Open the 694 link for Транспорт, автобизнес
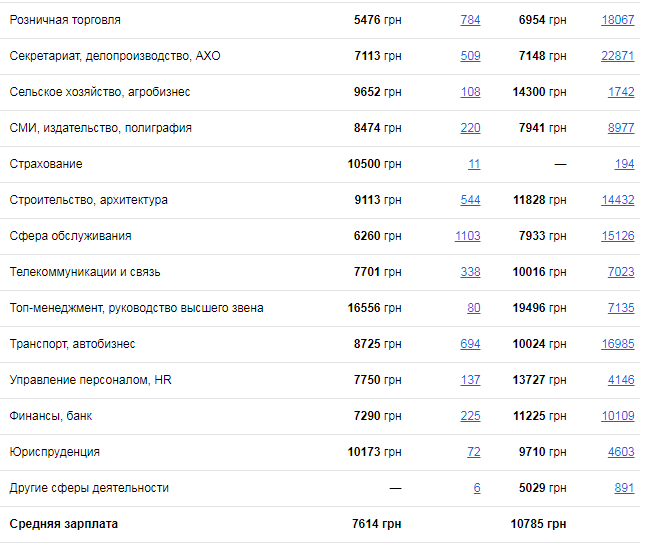This screenshot has width=649, height=552. point(470,344)
